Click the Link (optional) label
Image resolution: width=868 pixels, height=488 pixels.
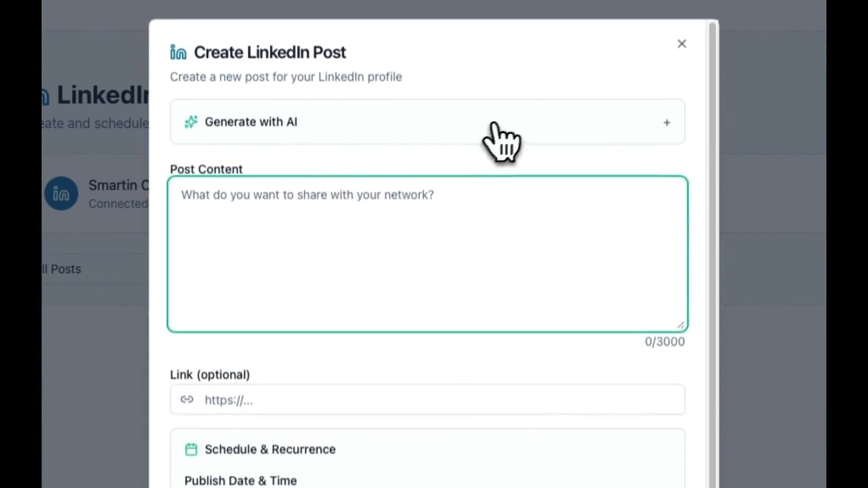(x=210, y=375)
